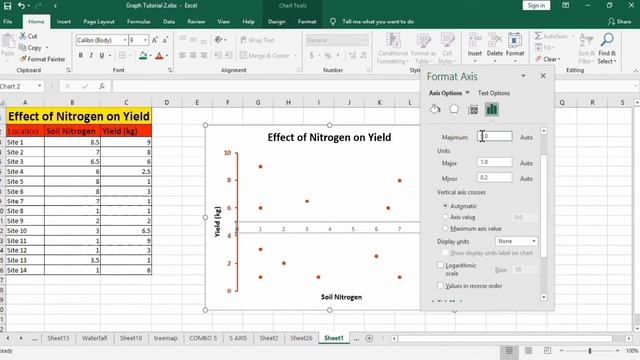Check Values in reverse order
640x360 pixels.
click(x=440, y=286)
